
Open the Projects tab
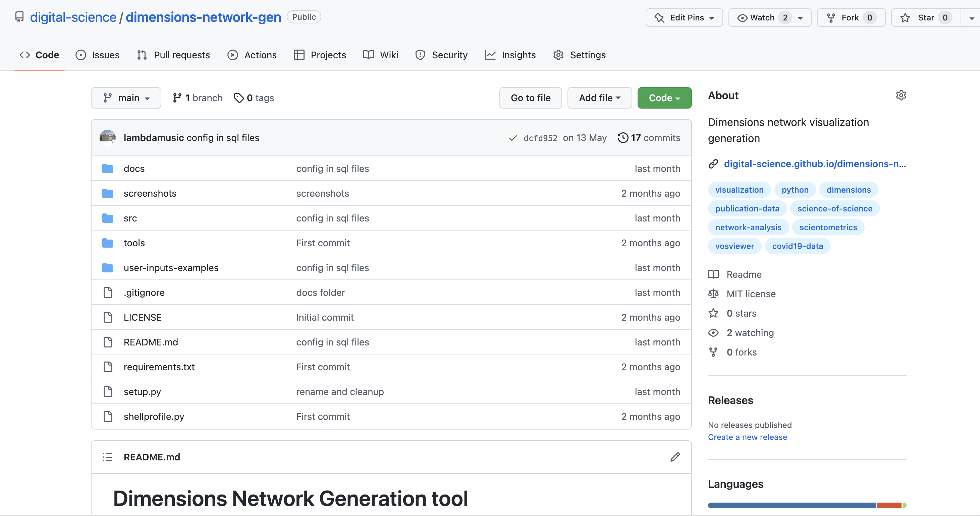coord(320,55)
